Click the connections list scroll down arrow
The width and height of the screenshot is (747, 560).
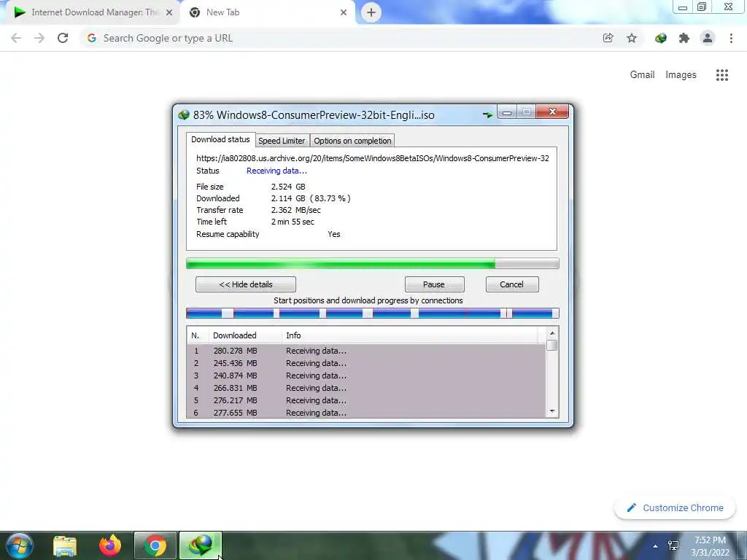pyautogui.click(x=552, y=411)
